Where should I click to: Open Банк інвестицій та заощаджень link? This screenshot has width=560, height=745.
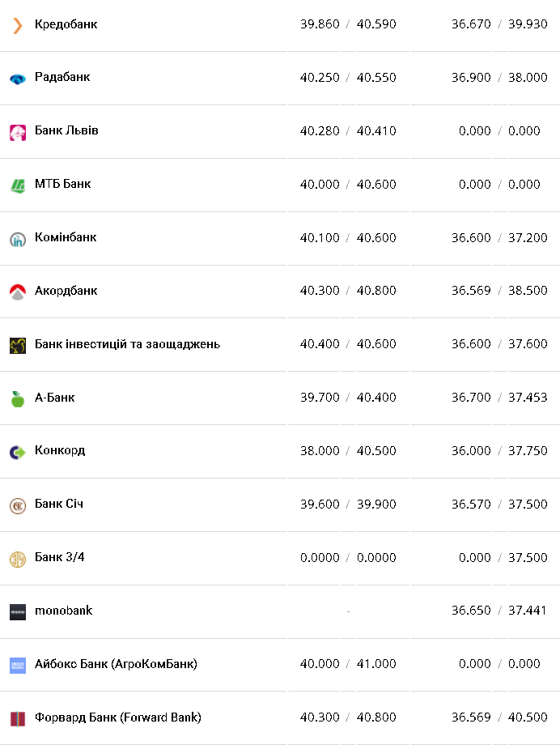tap(127, 344)
